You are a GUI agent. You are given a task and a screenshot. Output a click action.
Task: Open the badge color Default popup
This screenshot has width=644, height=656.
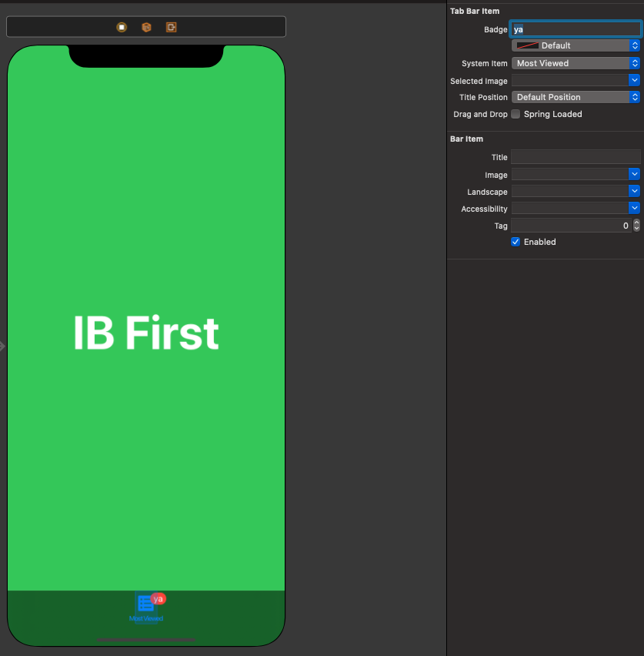point(576,45)
